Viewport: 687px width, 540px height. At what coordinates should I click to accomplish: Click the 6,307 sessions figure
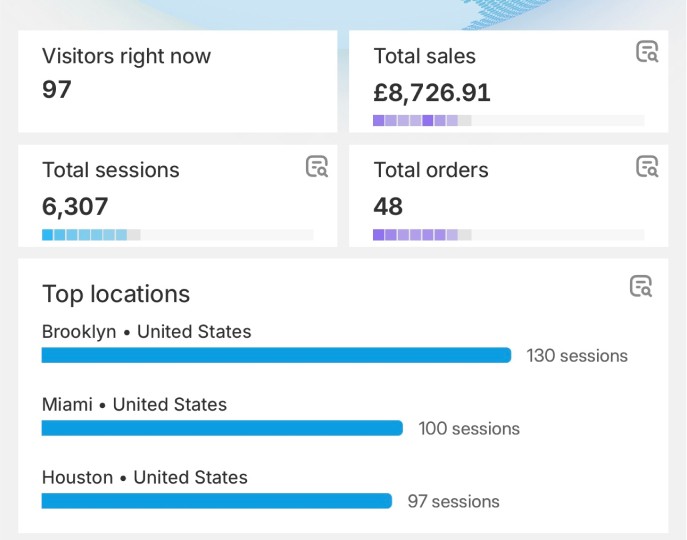click(x=75, y=206)
